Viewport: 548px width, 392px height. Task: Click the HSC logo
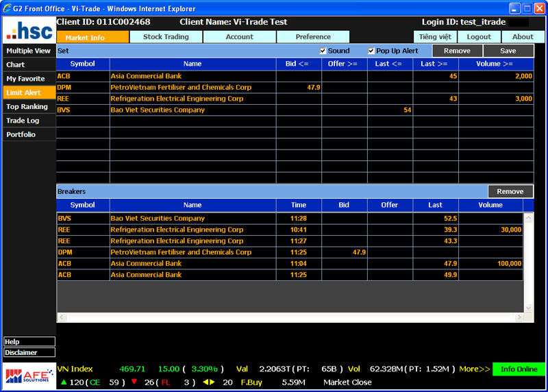pyautogui.click(x=28, y=30)
